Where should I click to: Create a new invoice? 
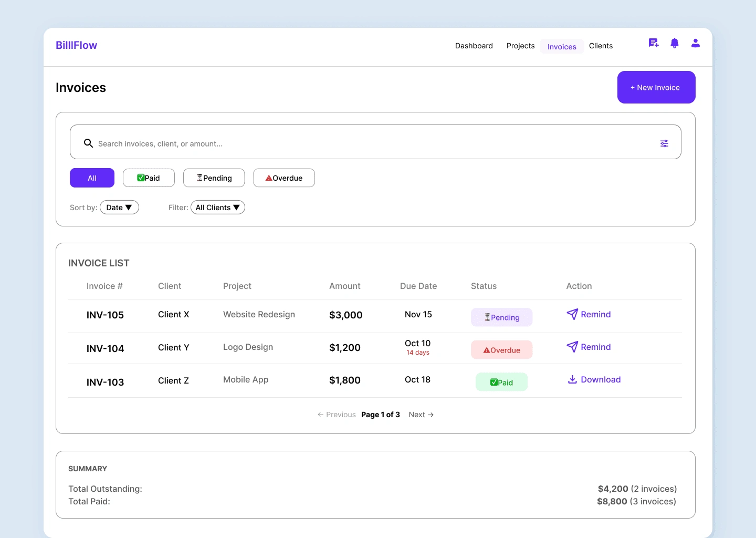(x=656, y=87)
